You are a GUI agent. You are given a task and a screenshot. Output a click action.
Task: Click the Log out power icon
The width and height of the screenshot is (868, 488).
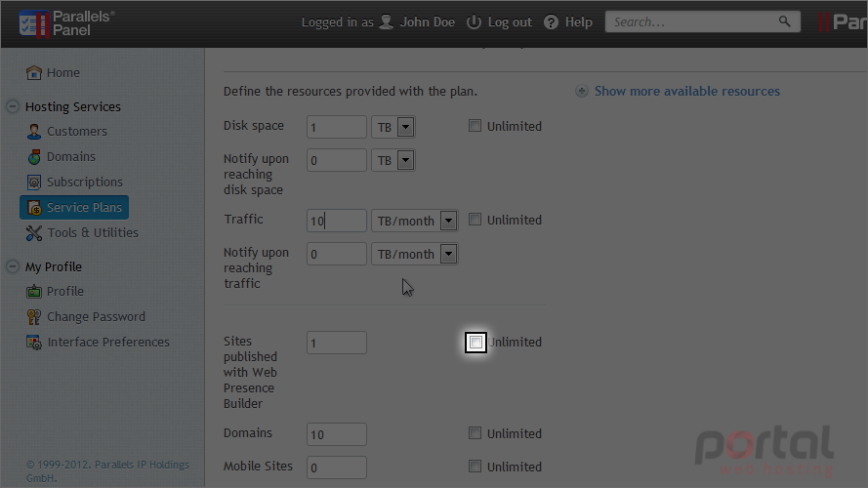[474, 22]
